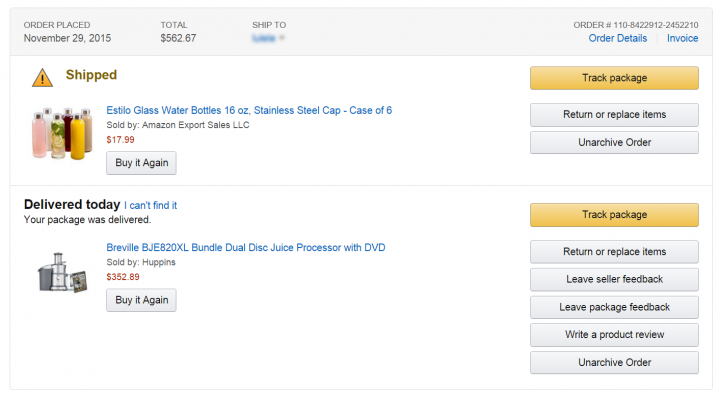This screenshot has height=398, width=720.
Task: Buy the Estilo water bottles again
Action: click(141, 163)
